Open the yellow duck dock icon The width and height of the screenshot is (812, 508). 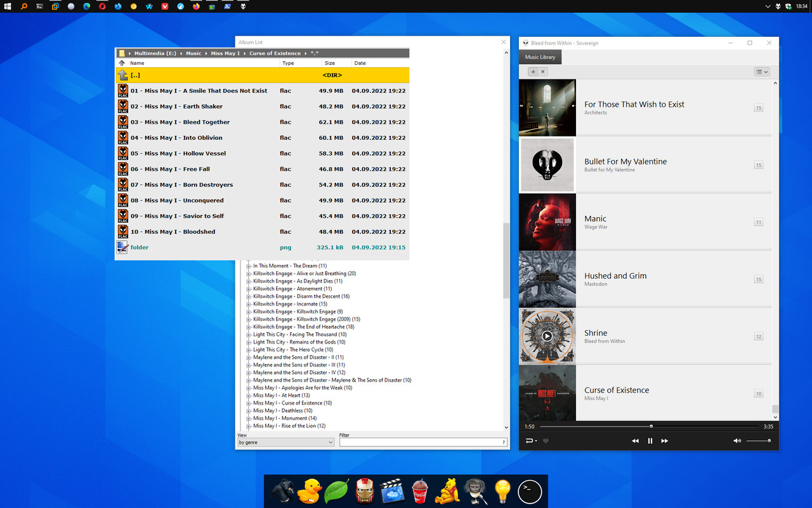(x=311, y=491)
